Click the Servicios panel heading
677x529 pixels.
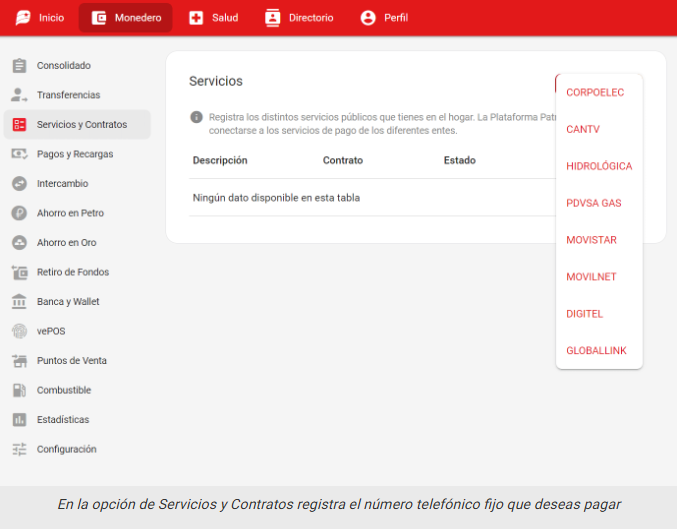[216, 81]
